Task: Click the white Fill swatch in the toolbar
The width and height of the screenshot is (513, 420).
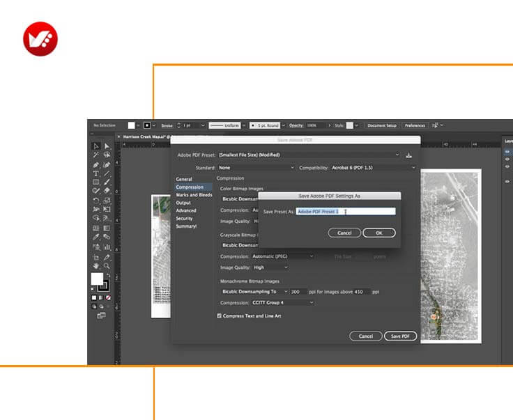Action: tap(97, 279)
